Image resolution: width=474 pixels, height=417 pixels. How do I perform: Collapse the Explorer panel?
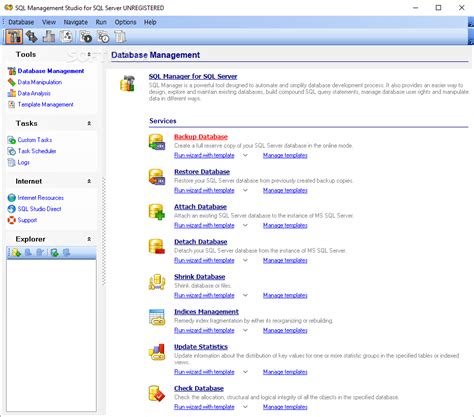(89, 239)
